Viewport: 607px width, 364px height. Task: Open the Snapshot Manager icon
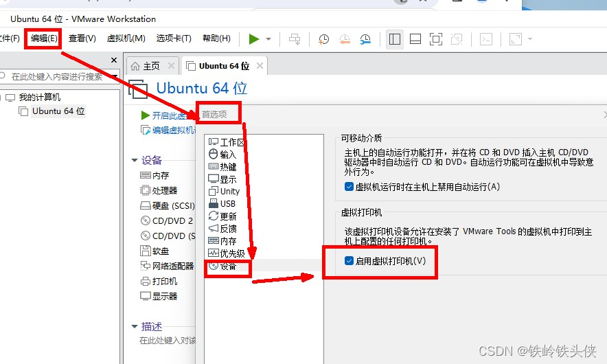coord(365,39)
